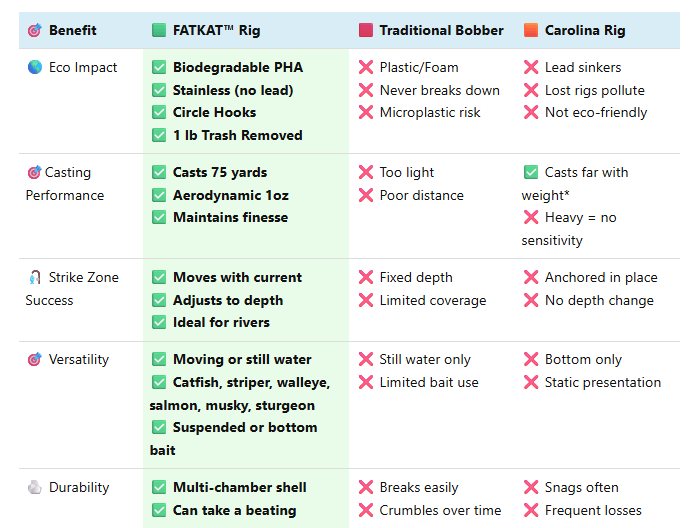Click the 1 lb Trash Removed text
The width and height of the screenshot is (692, 528).
point(237,135)
